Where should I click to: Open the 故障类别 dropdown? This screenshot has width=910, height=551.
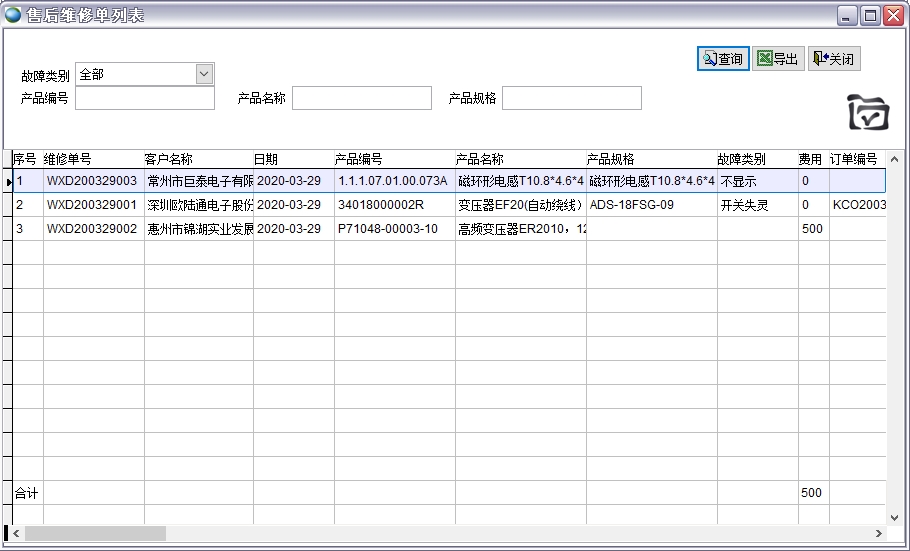(204, 74)
